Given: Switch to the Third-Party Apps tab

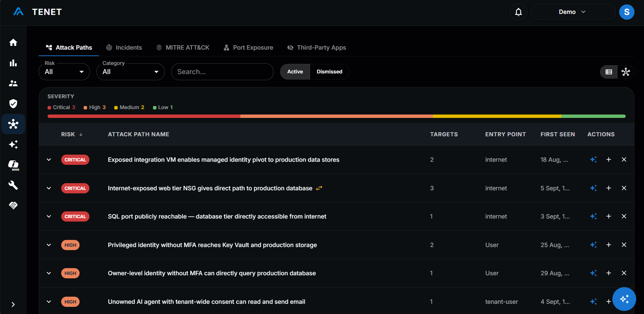Looking at the screenshot, I should [x=317, y=48].
